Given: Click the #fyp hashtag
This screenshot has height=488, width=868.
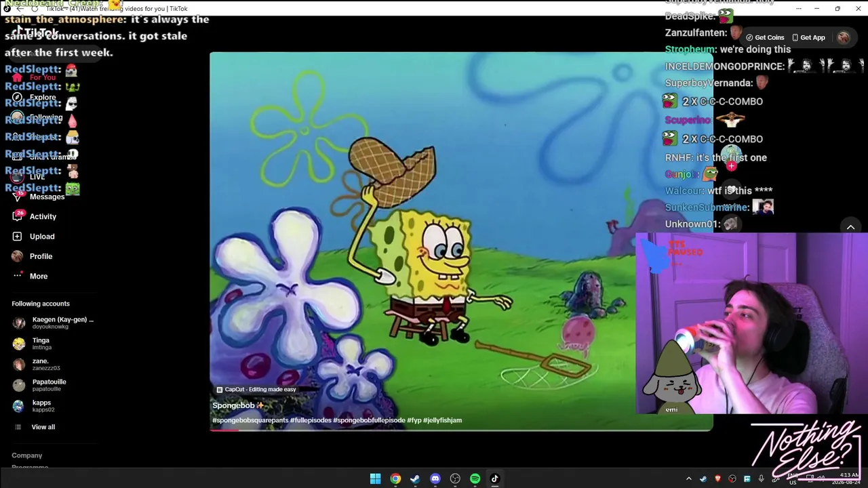Looking at the screenshot, I should point(414,420).
